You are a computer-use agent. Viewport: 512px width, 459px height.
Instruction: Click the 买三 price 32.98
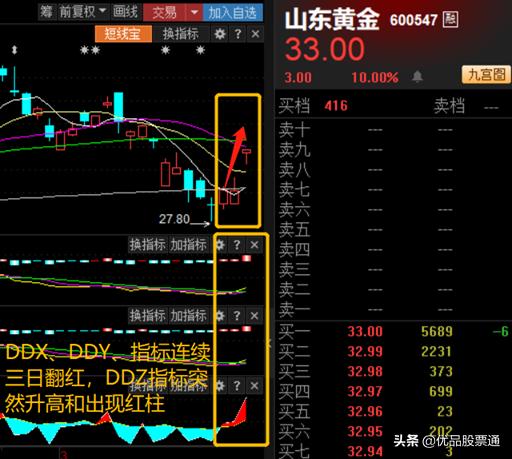coord(365,372)
